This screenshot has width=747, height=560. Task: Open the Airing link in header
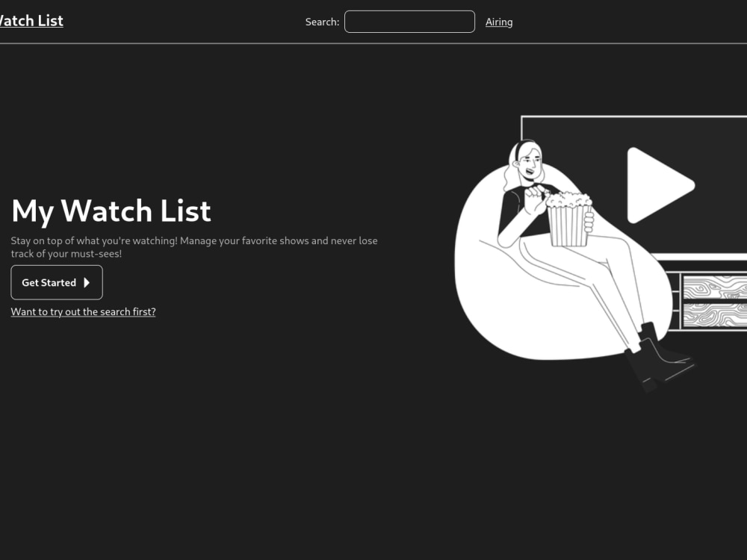[x=499, y=22]
